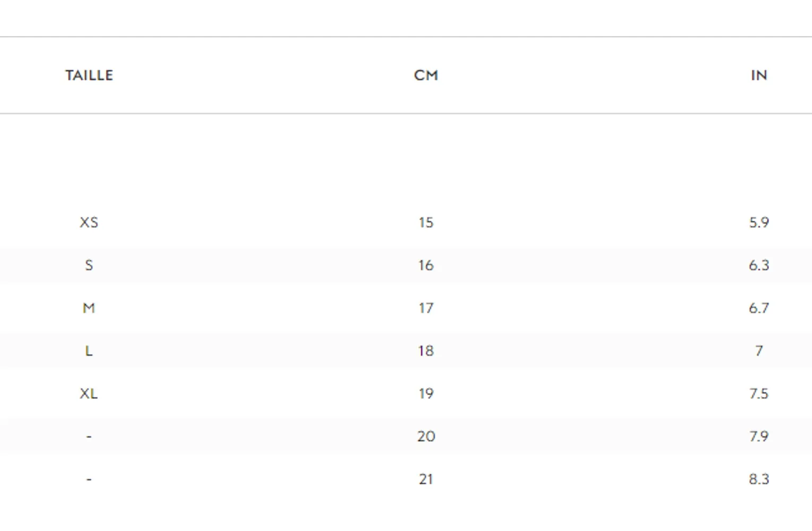
Task: Click the 6.3 inch value
Action: pyautogui.click(x=759, y=265)
